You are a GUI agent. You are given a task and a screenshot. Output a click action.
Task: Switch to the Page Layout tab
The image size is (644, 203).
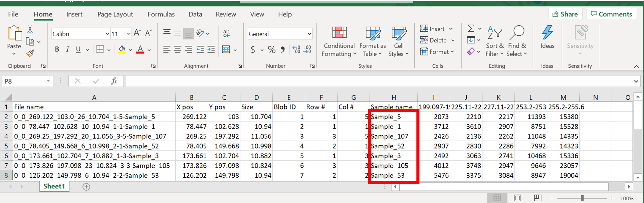point(115,14)
